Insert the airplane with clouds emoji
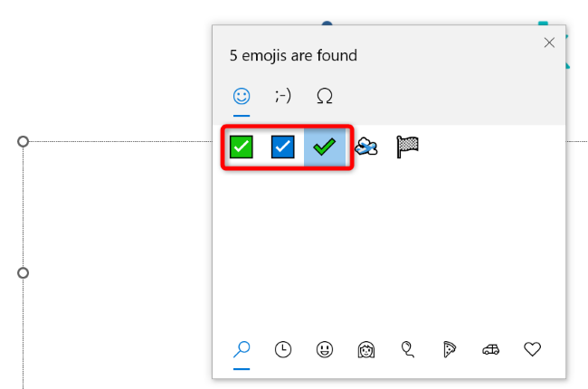 coord(365,147)
